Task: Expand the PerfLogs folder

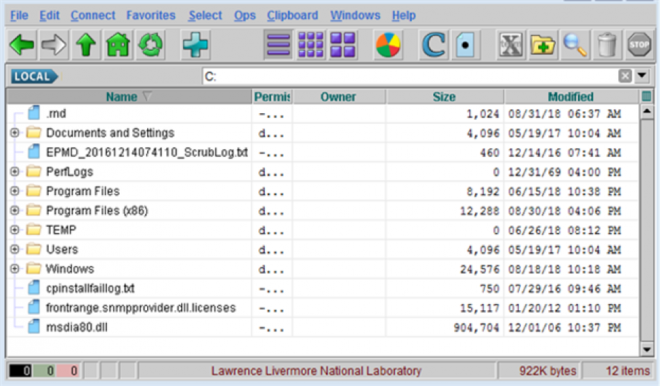Action: [15, 172]
